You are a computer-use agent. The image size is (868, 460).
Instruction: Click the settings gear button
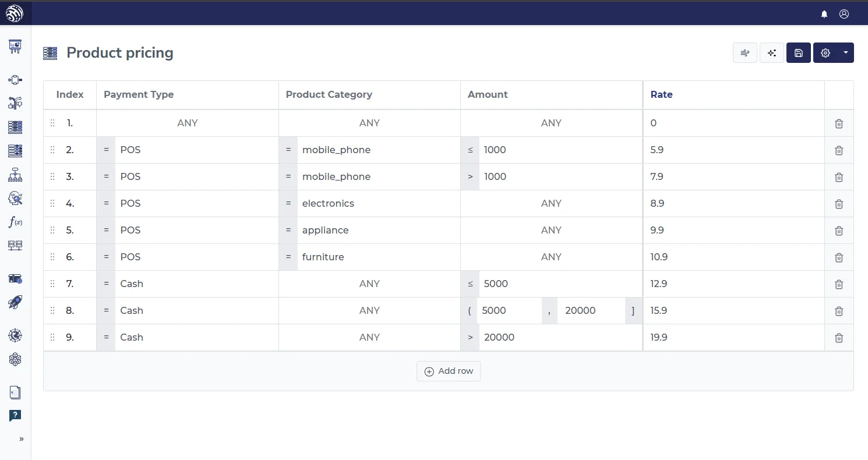pyautogui.click(x=825, y=53)
